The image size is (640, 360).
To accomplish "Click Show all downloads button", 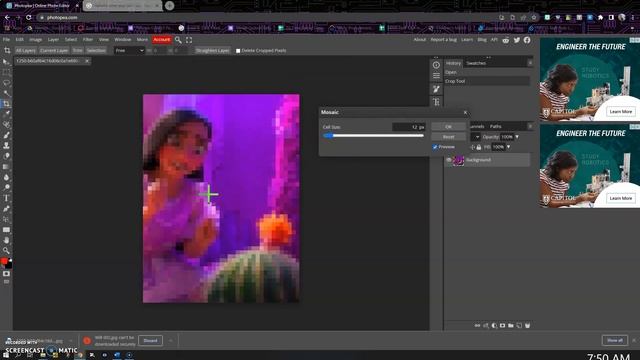I will pos(615,340).
